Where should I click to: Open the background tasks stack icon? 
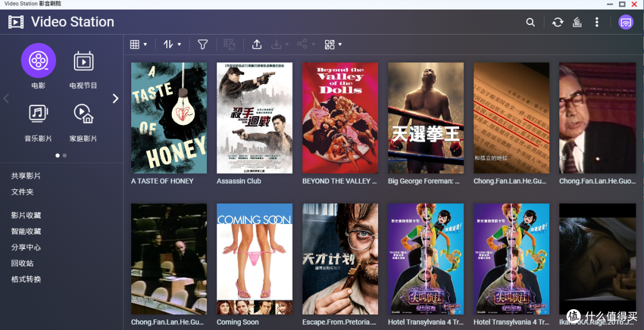tap(577, 22)
